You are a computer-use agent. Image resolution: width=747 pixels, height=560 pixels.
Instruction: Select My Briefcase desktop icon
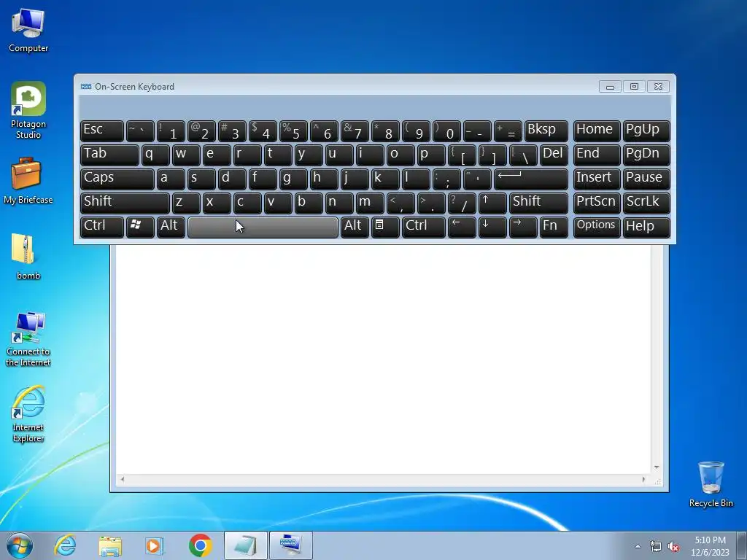coord(28,181)
